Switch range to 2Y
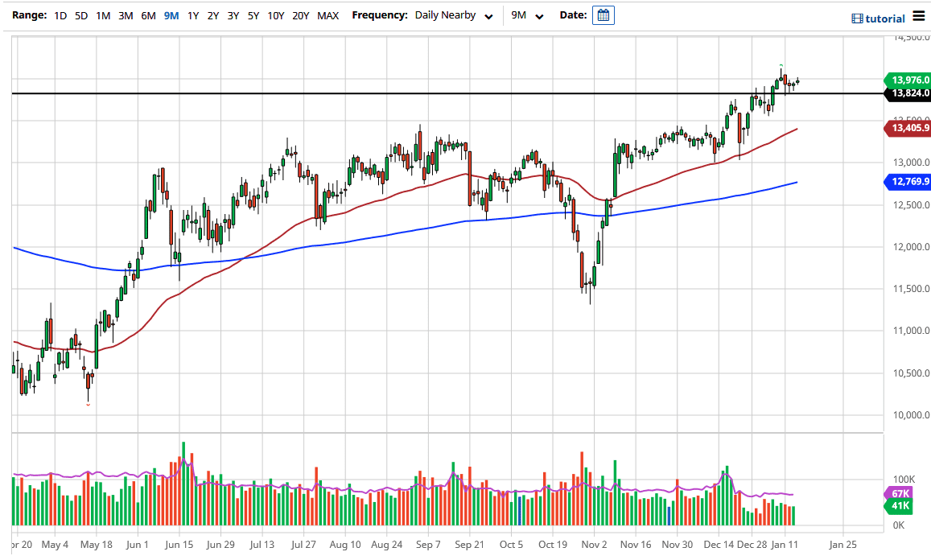 tap(213, 16)
